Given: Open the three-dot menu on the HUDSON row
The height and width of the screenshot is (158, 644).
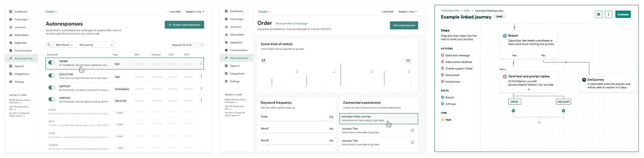Looking at the screenshot, I should (201, 100).
